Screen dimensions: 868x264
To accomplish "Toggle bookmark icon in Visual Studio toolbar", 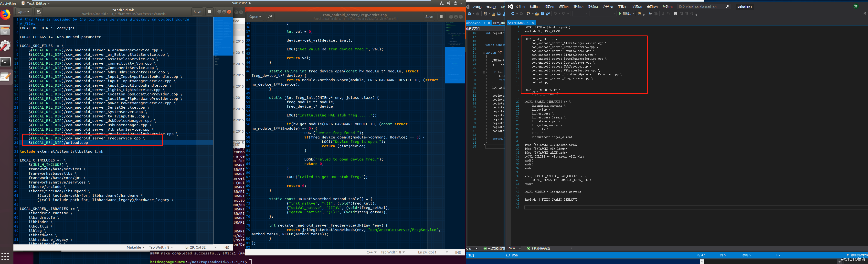I will coord(676,14).
